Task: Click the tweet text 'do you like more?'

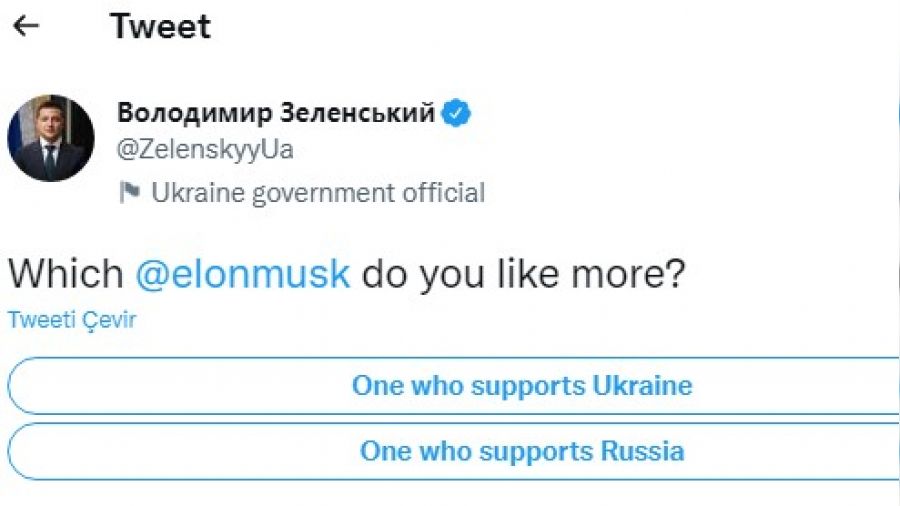Action: point(523,274)
